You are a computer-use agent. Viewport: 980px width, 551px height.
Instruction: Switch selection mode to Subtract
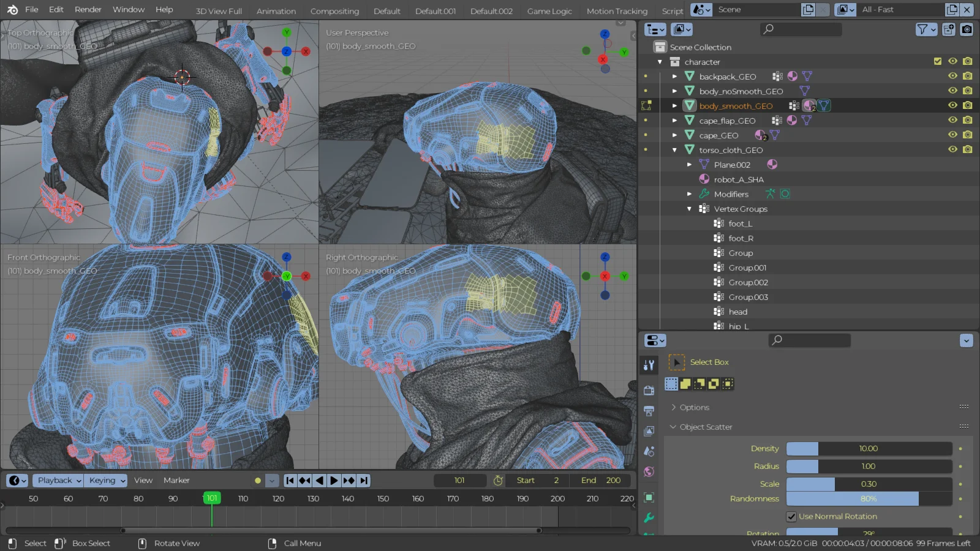(x=699, y=384)
